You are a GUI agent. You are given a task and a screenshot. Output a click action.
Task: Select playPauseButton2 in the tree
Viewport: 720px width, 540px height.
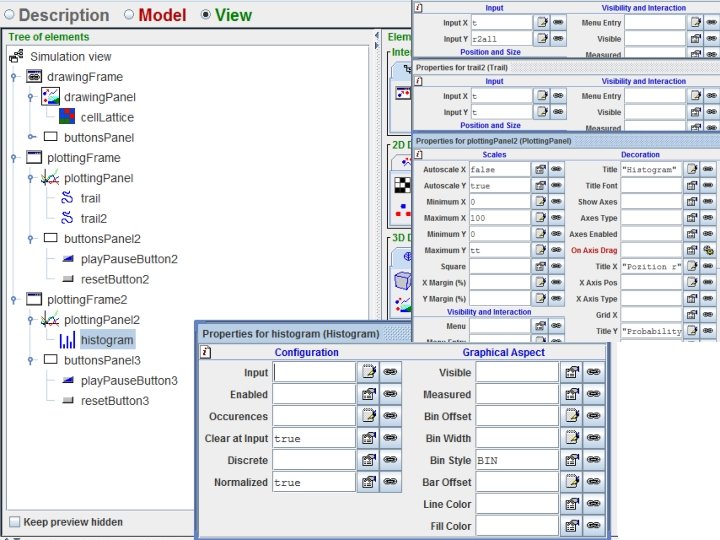pos(129,259)
